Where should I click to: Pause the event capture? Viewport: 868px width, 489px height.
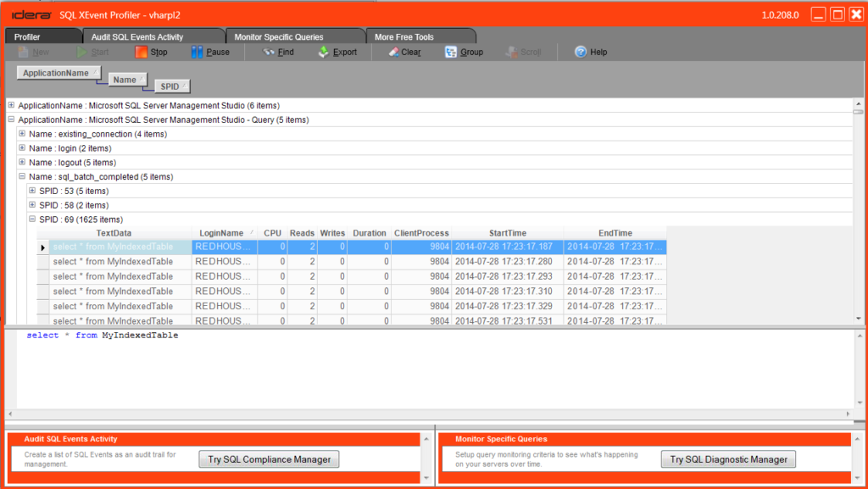210,52
